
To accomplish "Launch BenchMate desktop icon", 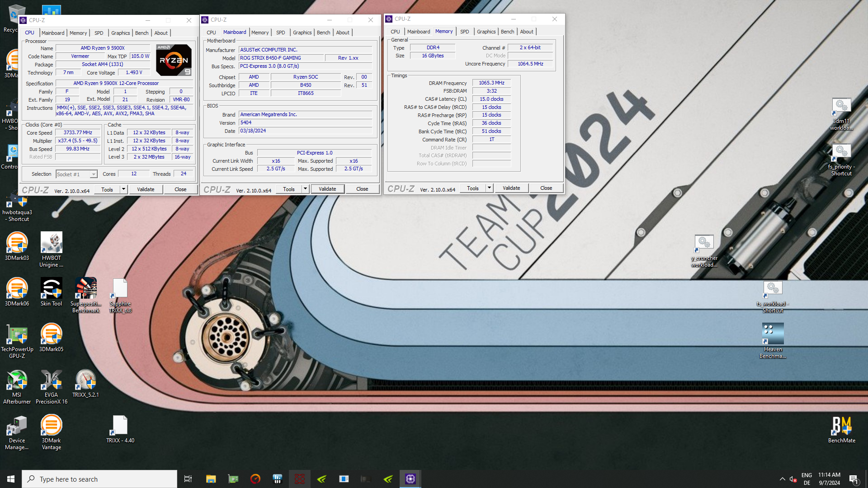I will coord(842,429).
